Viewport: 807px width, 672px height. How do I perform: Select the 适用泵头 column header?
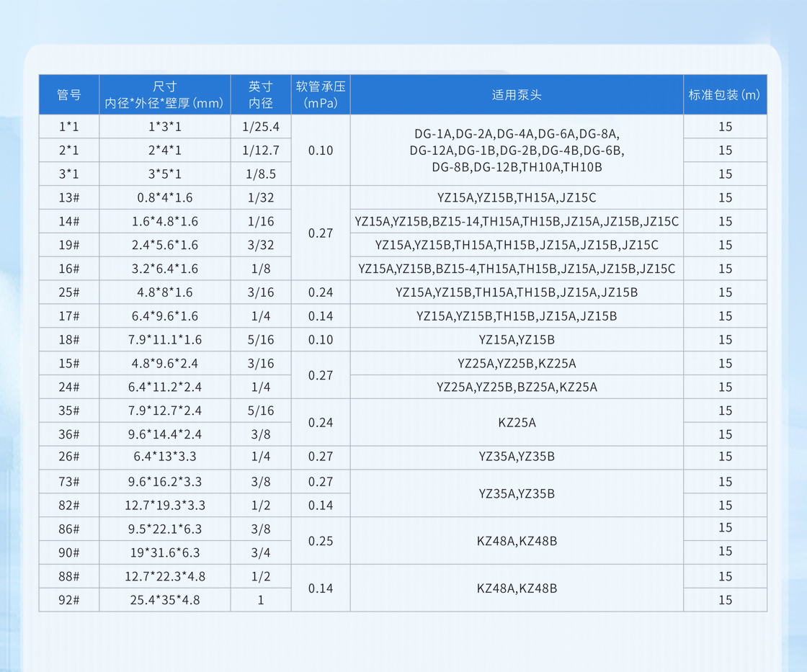click(x=517, y=94)
